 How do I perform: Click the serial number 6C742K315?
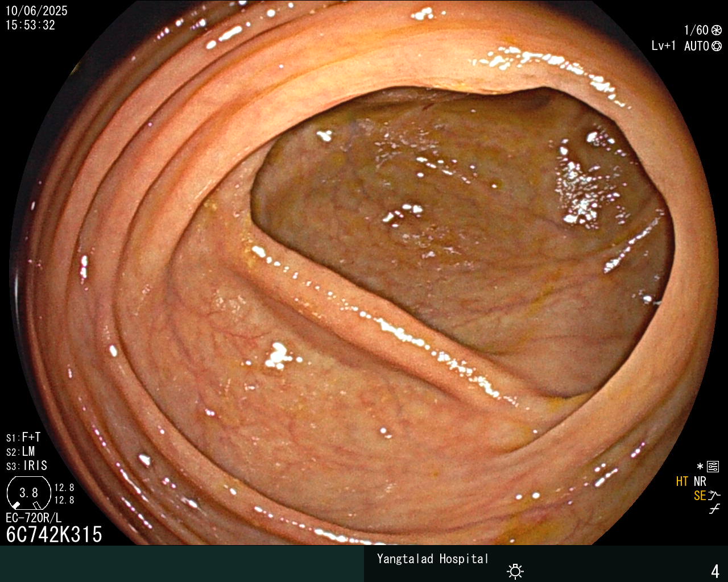point(54,535)
